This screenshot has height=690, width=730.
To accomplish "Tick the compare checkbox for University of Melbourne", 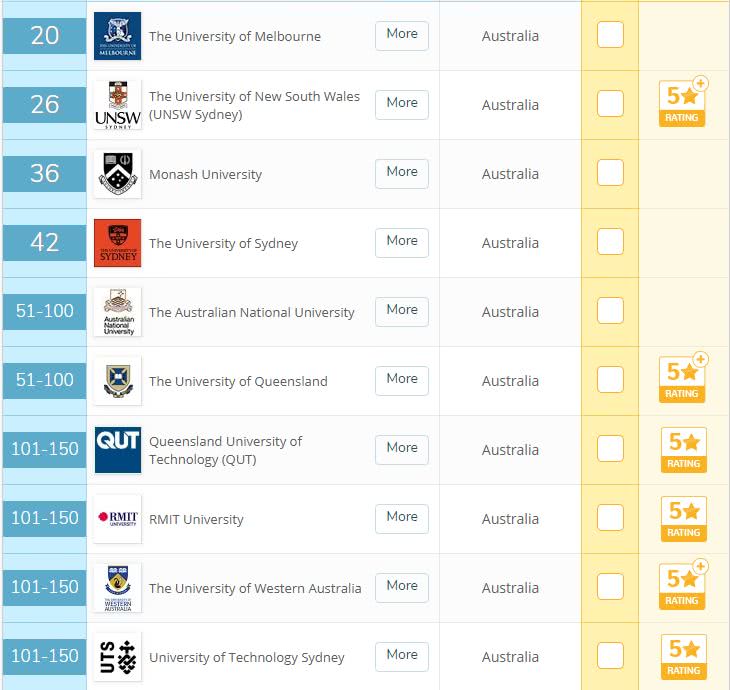I will click(x=610, y=34).
